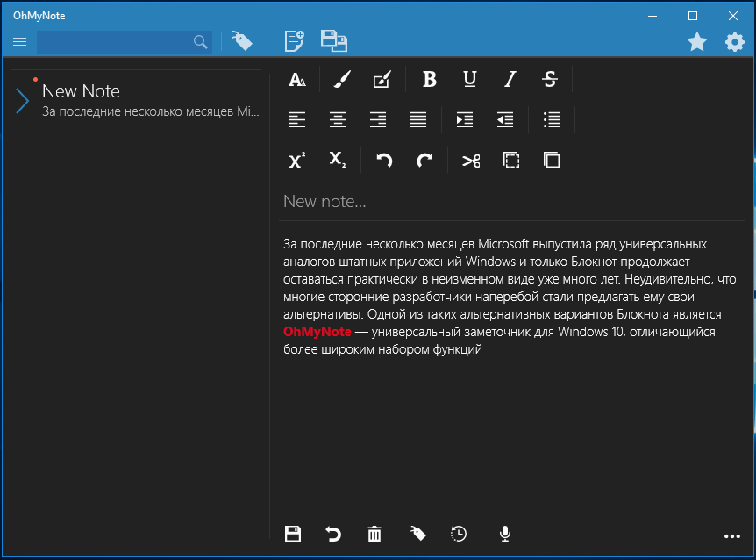Apply superscript formatting
Viewport: 756px width, 560px height.
(297, 160)
